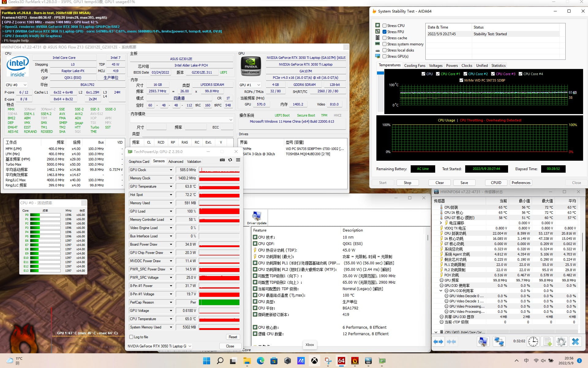Click HWiNFO sensors monitor magnifier icon
This screenshot has height=368, width=588.
(483, 342)
